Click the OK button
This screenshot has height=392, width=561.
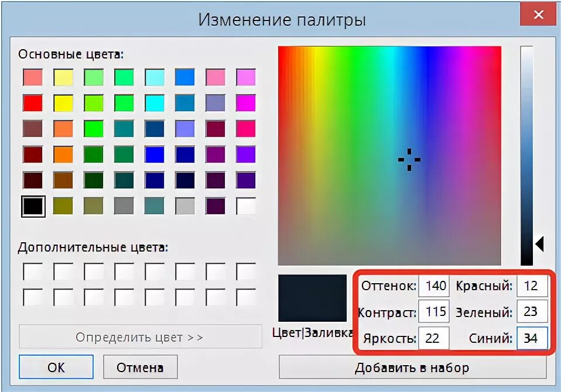click(56, 367)
